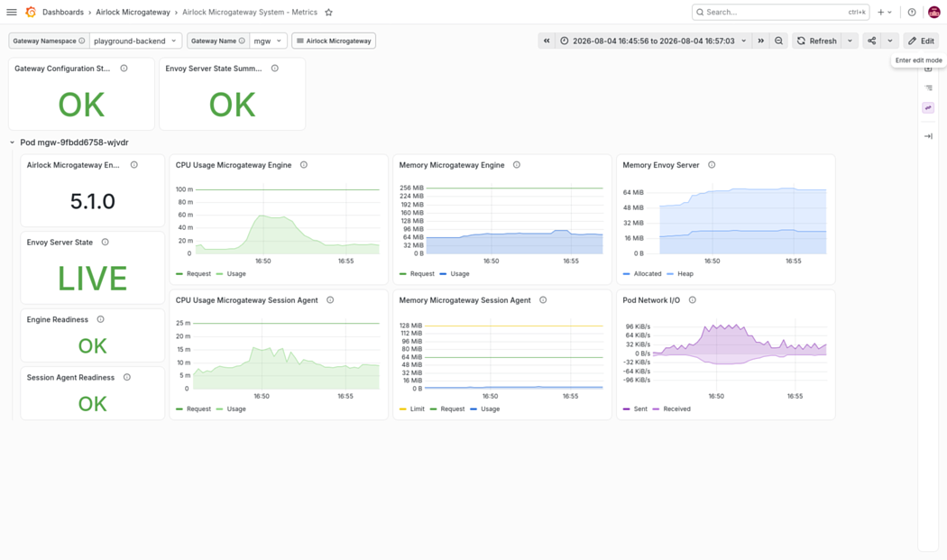Screen dimensions: 947x560
Task: Shift time range forward with double-arrow
Action: [761, 41]
